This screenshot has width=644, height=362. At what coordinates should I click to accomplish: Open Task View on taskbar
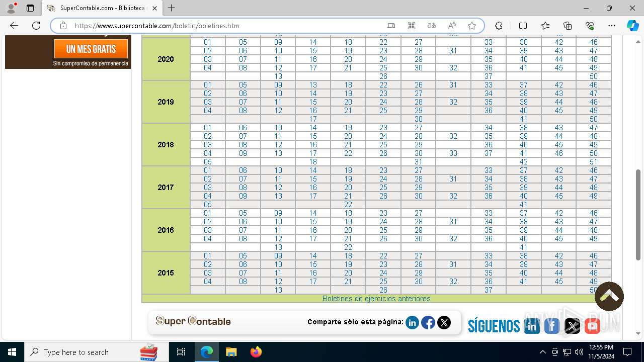click(181, 352)
